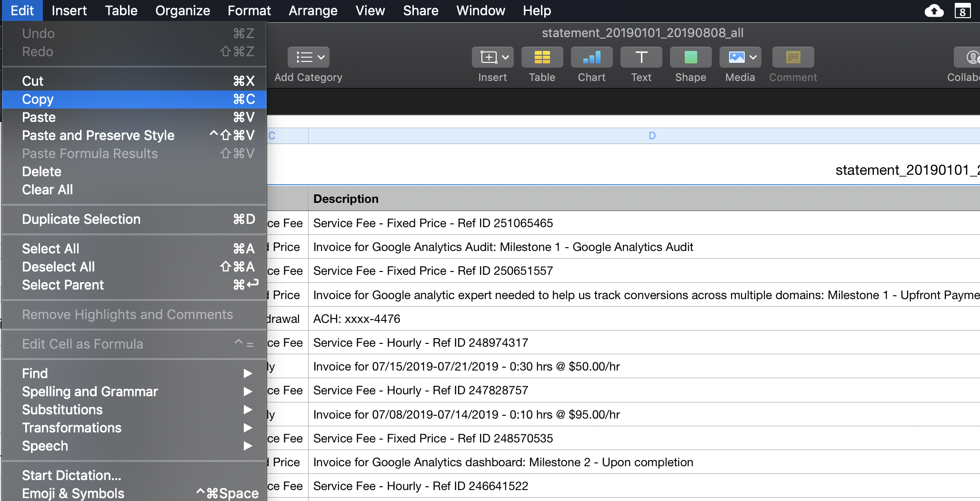
Task: Click the Table toolbar icon
Action: [x=542, y=58]
